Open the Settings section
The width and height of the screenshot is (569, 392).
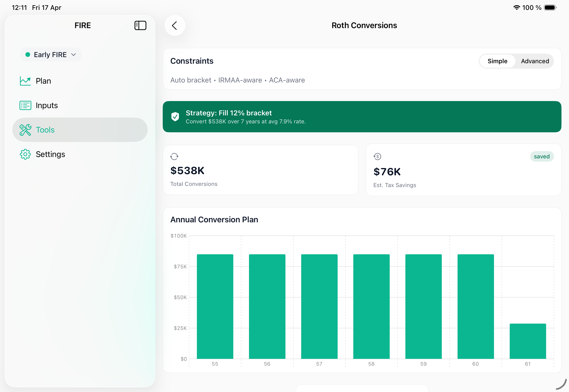coord(80,154)
